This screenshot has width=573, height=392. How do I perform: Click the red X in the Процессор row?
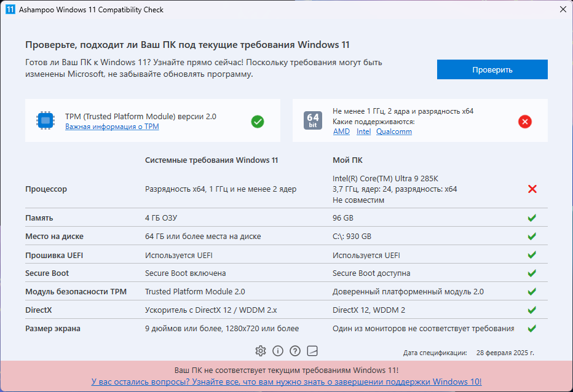(x=532, y=189)
